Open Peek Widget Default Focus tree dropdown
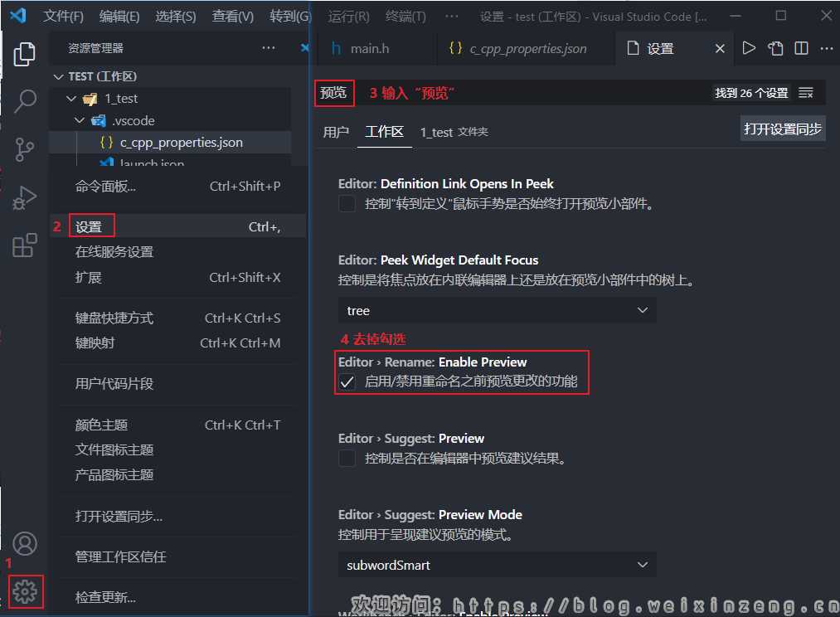 [498, 311]
